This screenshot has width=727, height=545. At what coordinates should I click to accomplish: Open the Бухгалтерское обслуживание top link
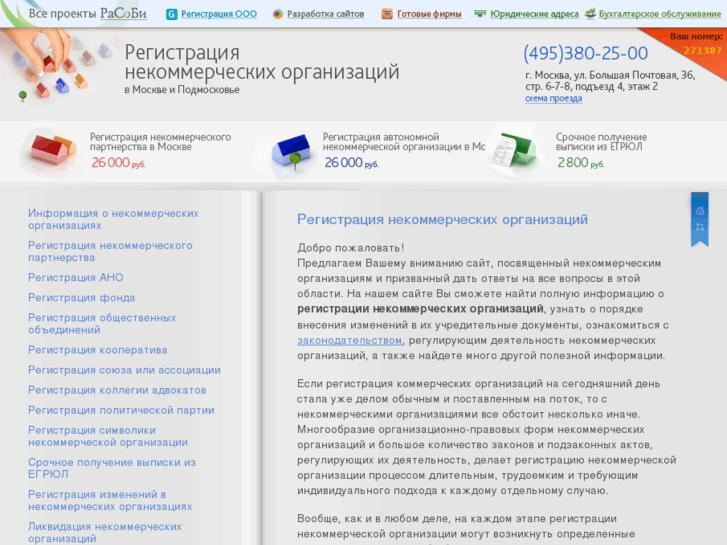pos(660,14)
